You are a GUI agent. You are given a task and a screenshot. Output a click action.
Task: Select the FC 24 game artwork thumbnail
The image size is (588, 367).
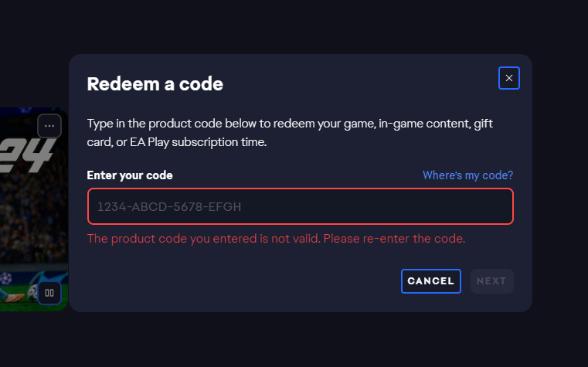(x=34, y=209)
